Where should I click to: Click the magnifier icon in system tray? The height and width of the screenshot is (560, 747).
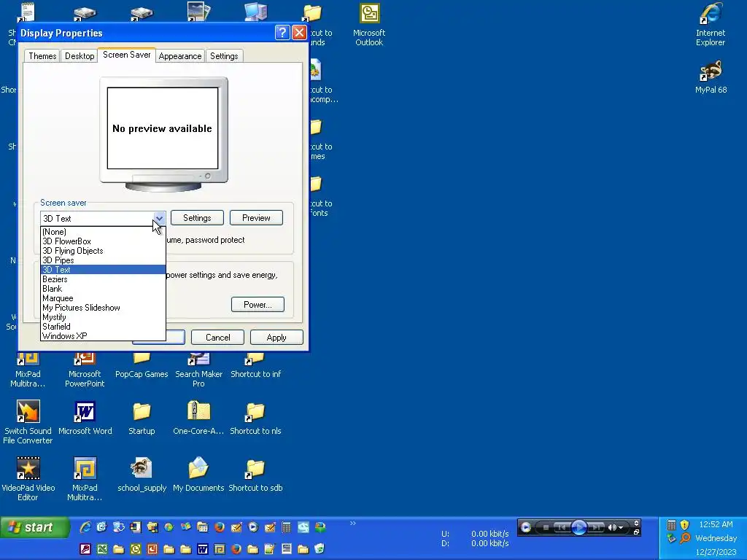coord(685,538)
